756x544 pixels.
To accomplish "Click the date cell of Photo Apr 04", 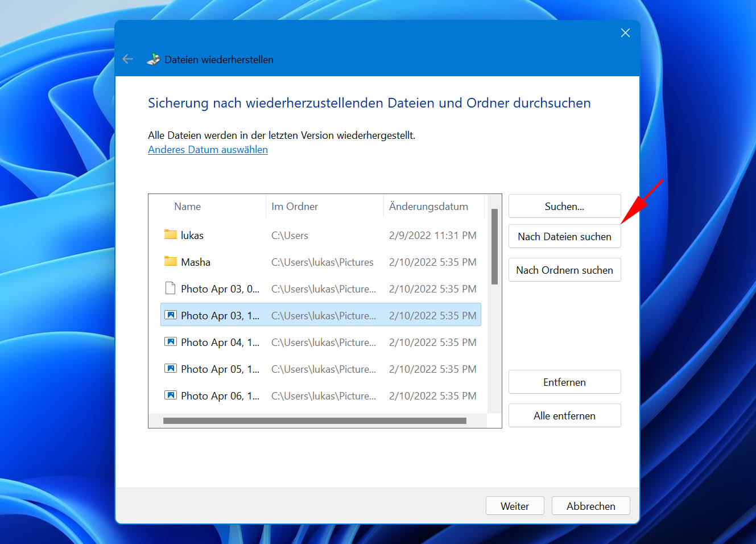I will (x=433, y=342).
